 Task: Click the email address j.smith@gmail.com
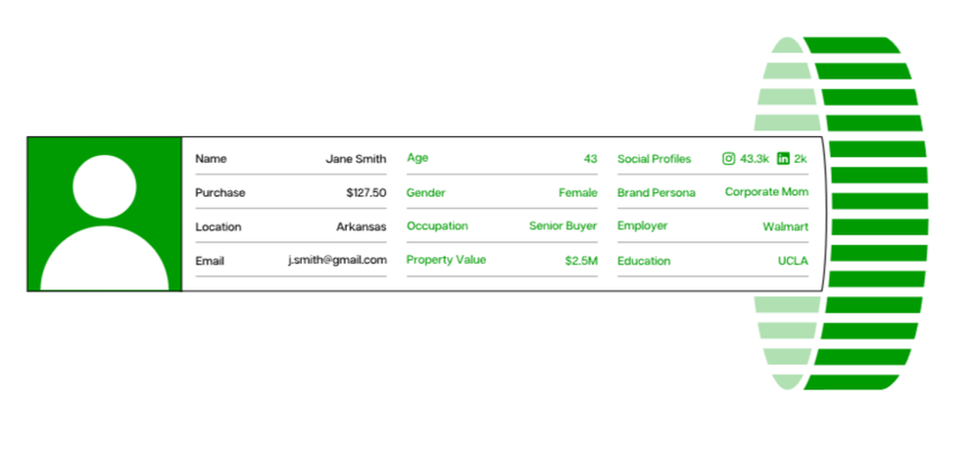[x=337, y=261]
